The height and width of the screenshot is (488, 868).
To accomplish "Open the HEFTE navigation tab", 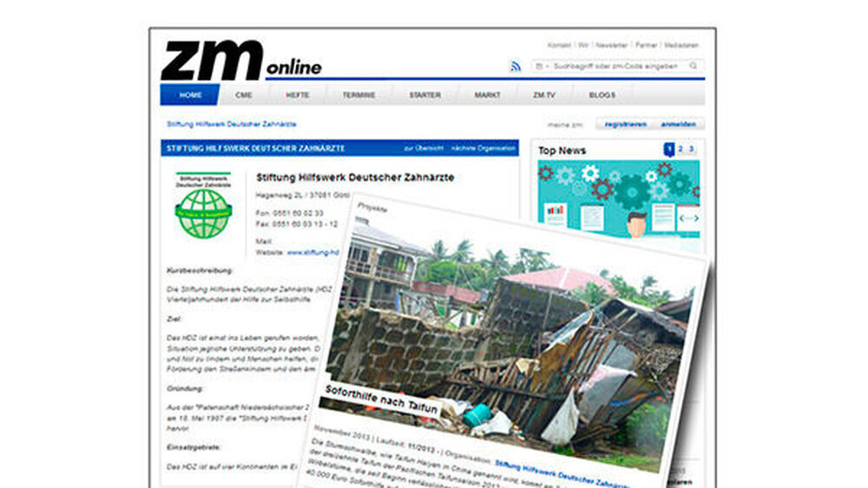I will click(x=298, y=95).
